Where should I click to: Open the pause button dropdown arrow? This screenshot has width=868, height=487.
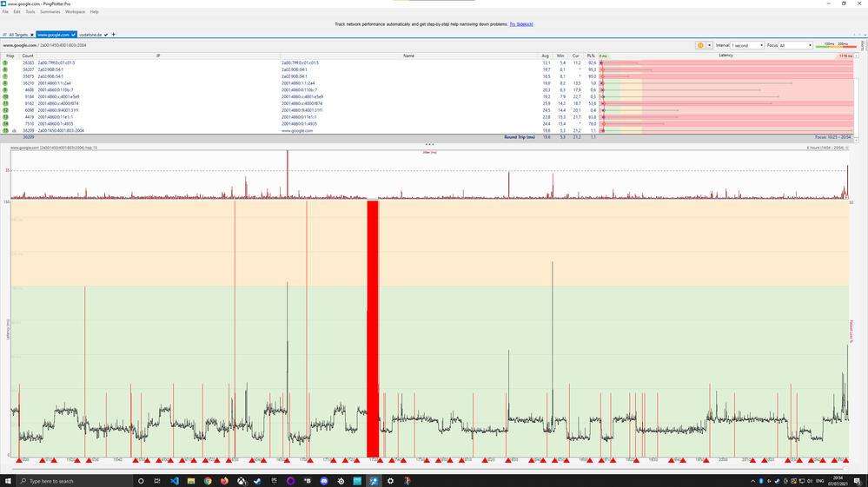tap(709, 45)
